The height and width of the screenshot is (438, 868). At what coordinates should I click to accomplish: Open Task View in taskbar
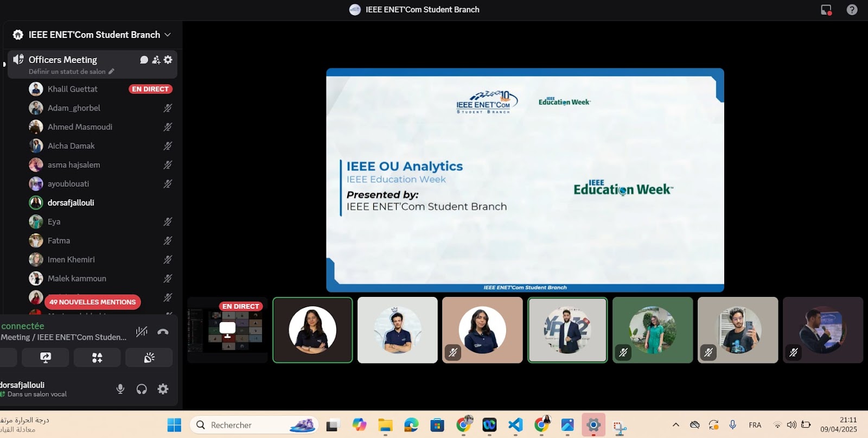click(333, 425)
